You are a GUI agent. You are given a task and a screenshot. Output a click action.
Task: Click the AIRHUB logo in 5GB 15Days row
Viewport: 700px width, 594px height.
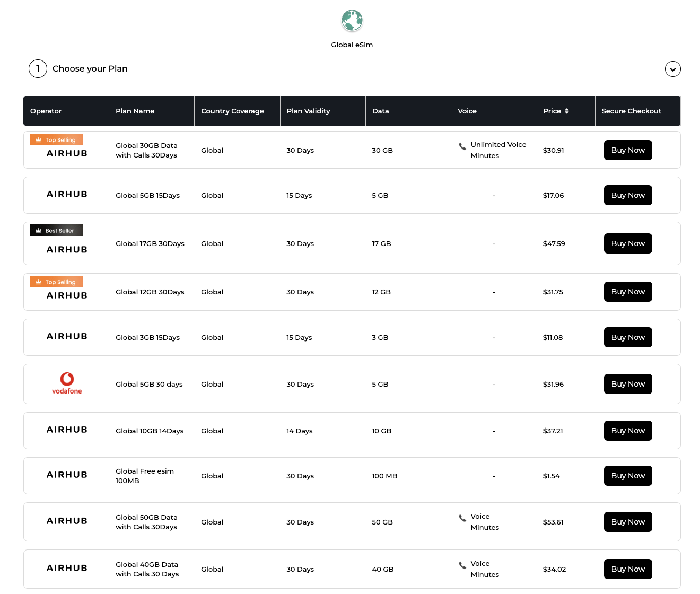coord(67,194)
